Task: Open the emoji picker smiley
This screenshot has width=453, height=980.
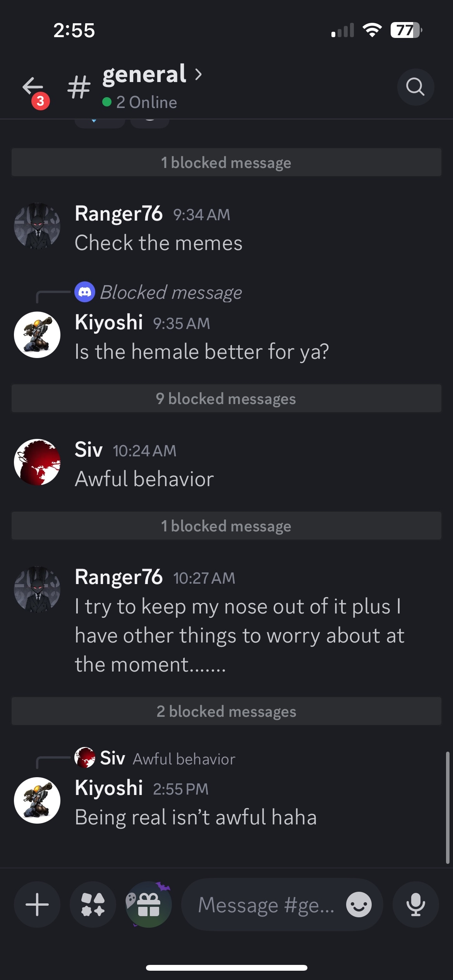Action: click(359, 905)
